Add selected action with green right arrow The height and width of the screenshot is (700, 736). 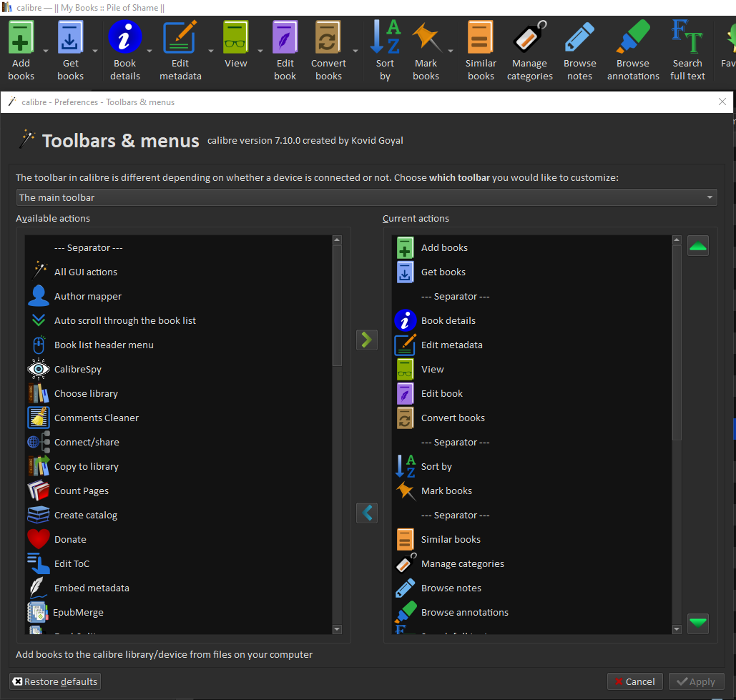(x=367, y=340)
